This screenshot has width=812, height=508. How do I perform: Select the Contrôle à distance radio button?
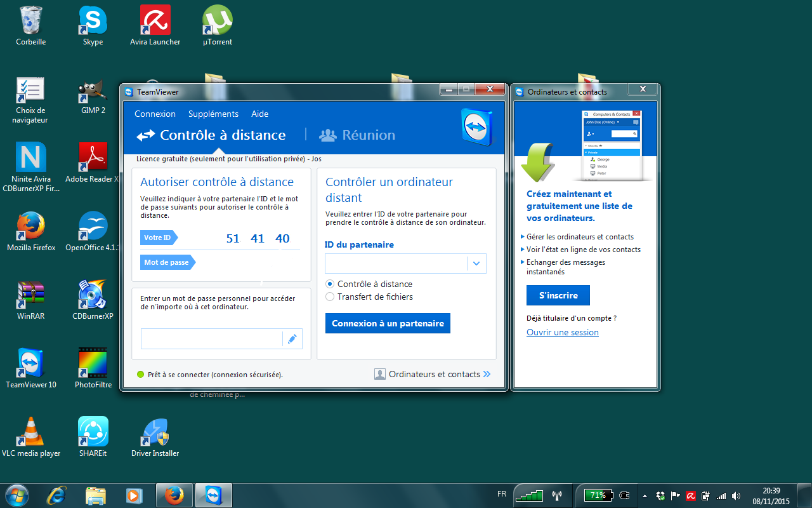[x=330, y=284]
